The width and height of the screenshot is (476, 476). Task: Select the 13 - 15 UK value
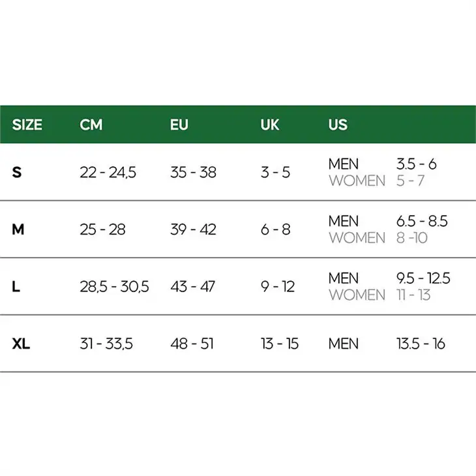(280, 344)
